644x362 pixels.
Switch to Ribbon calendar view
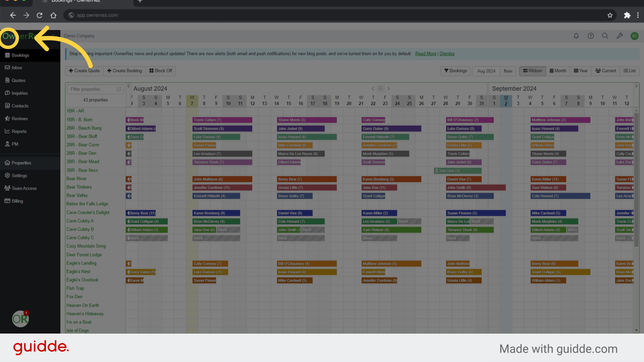(x=532, y=71)
